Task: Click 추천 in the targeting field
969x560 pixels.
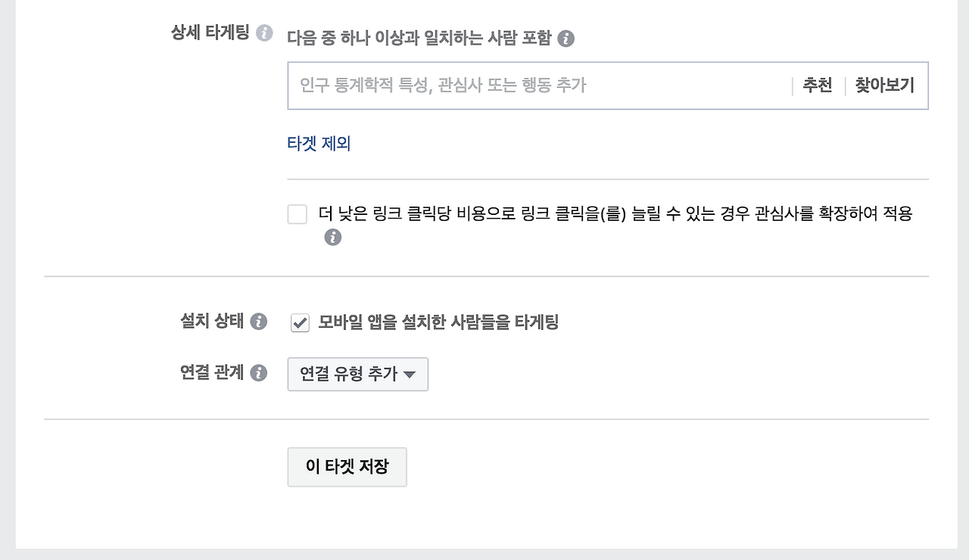Action: [x=816, y=86]
